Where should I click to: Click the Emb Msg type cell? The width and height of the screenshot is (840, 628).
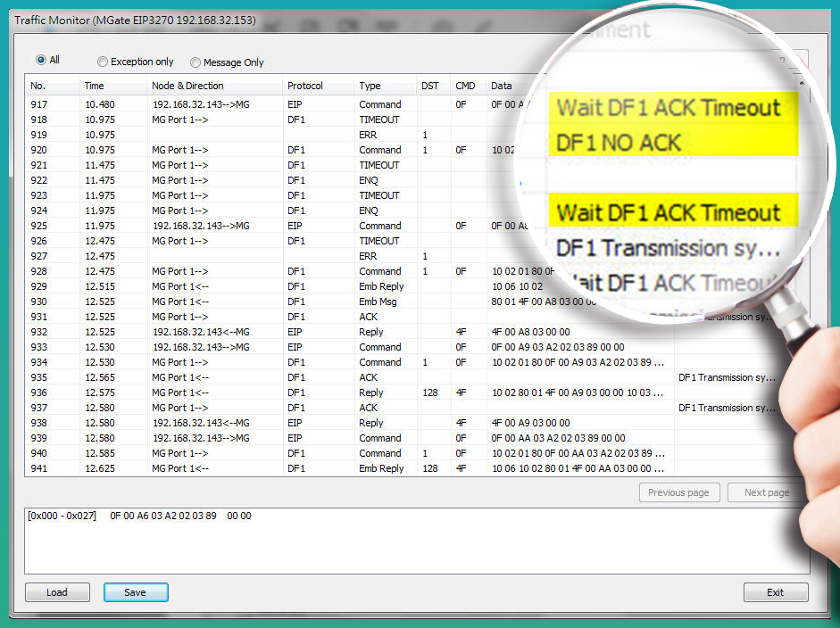[x=378, y=302]
